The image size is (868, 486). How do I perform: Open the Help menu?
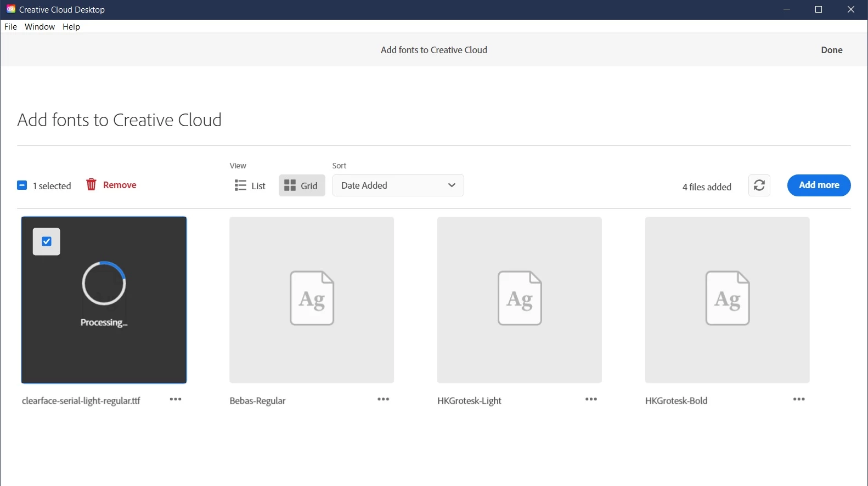tap(71, 27)
